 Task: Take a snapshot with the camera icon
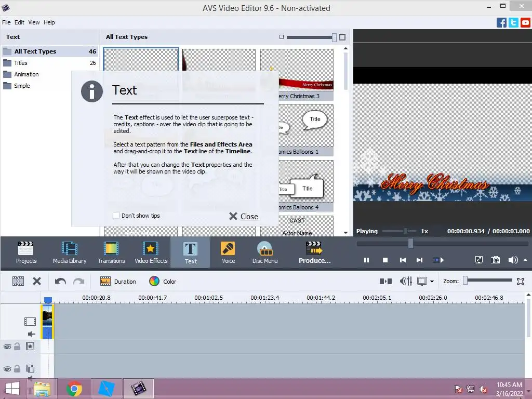[x=495, y=260]
